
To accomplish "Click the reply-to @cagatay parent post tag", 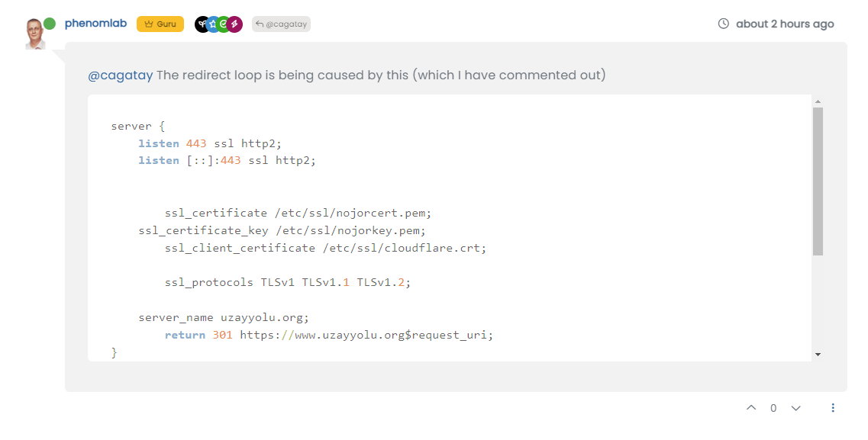I will click(281, 24).
